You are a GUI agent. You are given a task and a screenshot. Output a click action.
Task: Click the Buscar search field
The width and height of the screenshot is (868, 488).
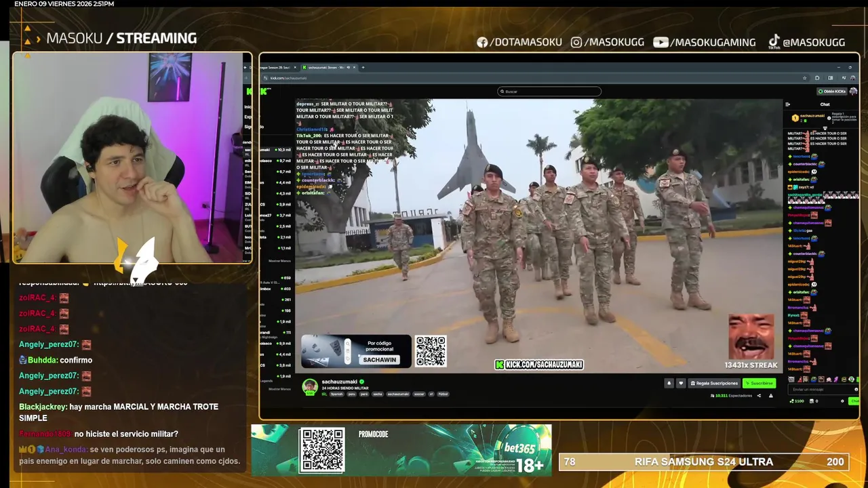click(549, 91)
